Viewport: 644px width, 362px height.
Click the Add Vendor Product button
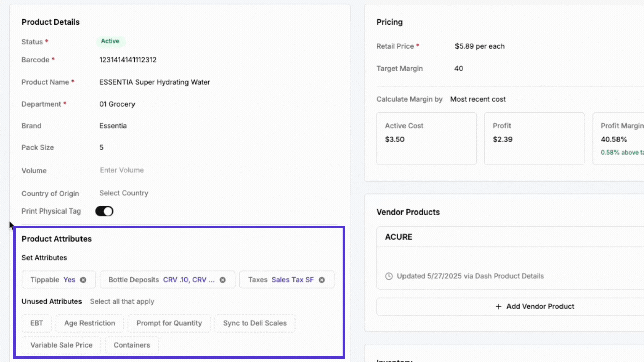pos(535,306)
